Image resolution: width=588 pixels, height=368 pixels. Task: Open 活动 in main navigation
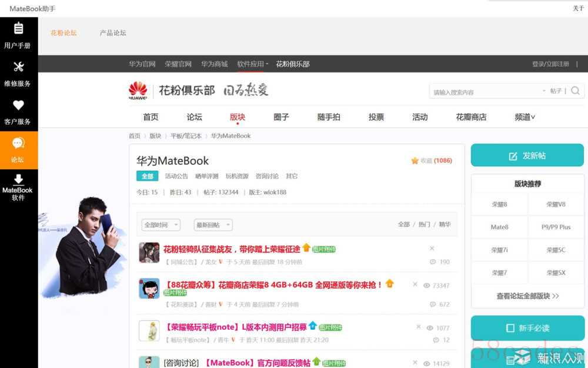(x=420, y=117)
